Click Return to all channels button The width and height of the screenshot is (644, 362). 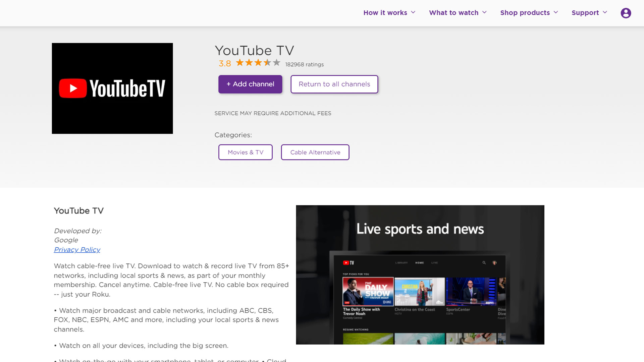click(x=334, y=84)
